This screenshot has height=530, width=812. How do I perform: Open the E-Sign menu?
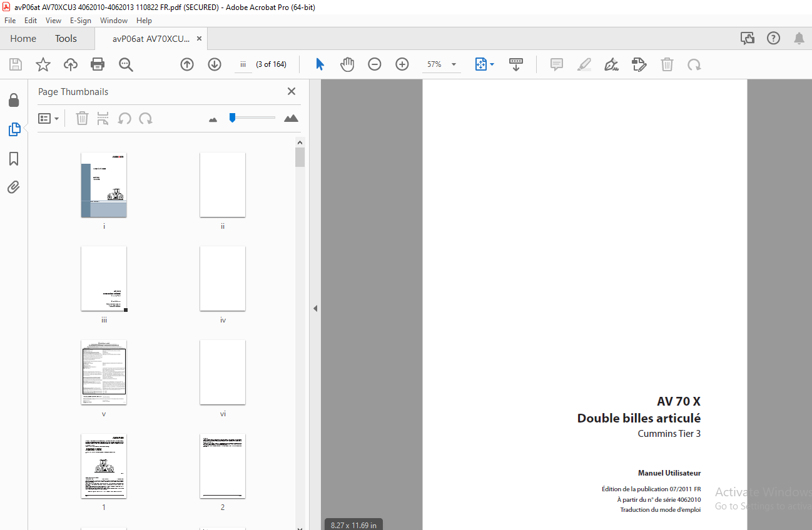[81, 21]
